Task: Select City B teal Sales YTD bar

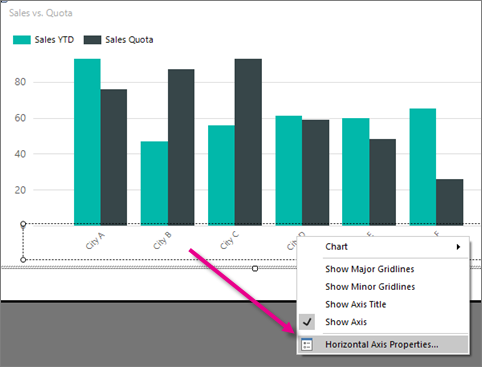Action: click(x=154, y=183)
